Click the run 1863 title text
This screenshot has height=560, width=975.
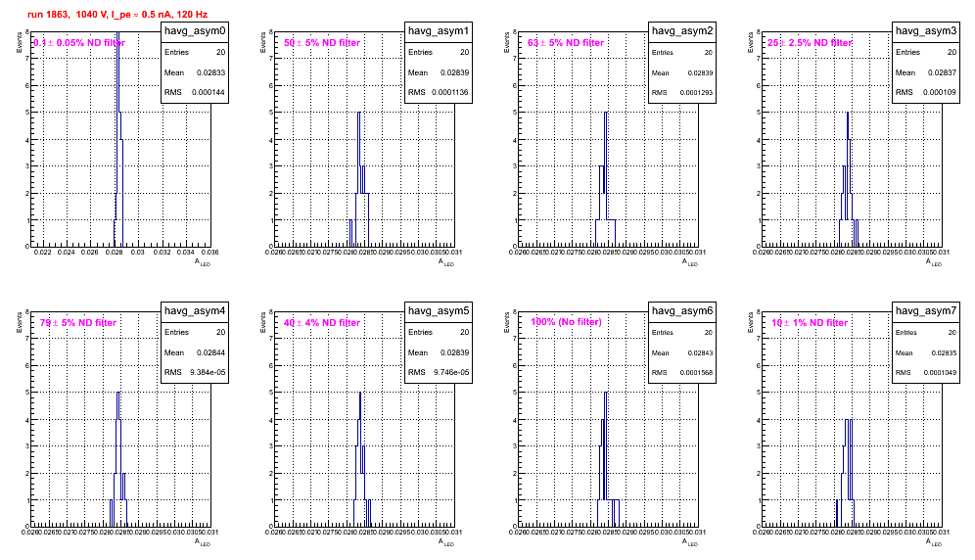117,14
